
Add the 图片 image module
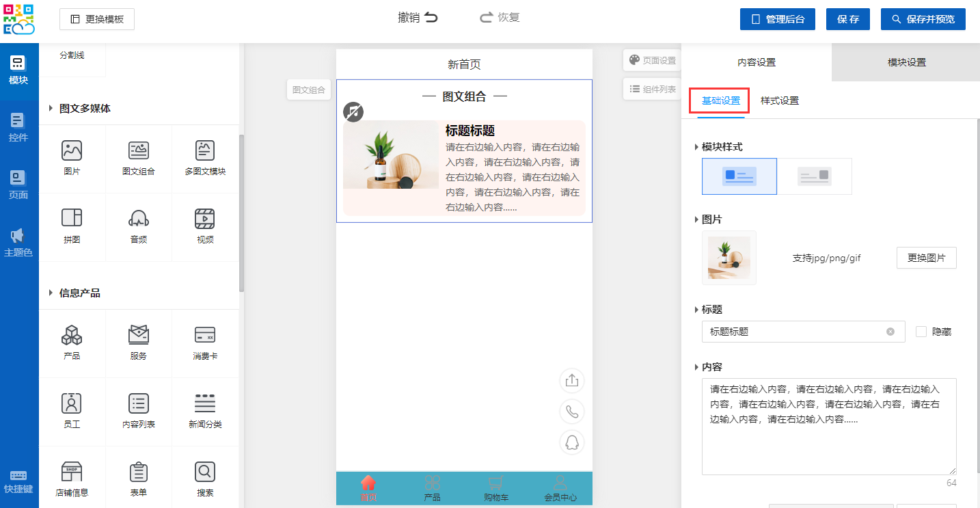point(72,157)
